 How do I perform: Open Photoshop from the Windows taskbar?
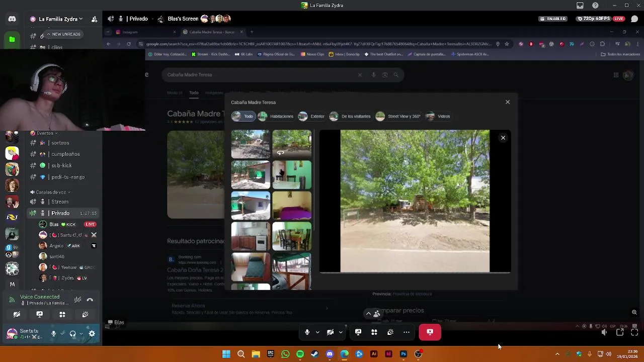[404, 354]
